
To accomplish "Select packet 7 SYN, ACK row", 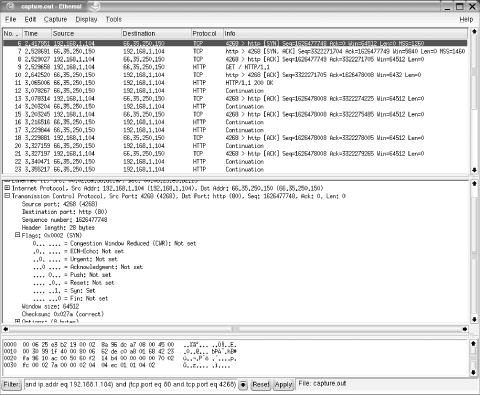I will (235, 51).
